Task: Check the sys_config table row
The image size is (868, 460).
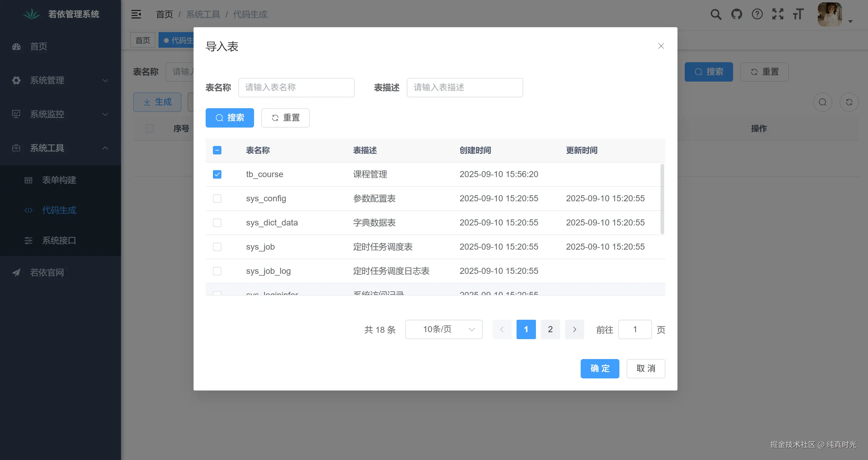Action: pyautogui.click(x=217, y=198)
